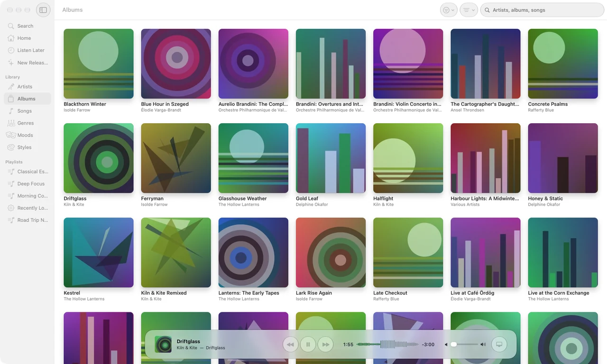Click the 'Lanterns: The Early Tapes' title

249,293
